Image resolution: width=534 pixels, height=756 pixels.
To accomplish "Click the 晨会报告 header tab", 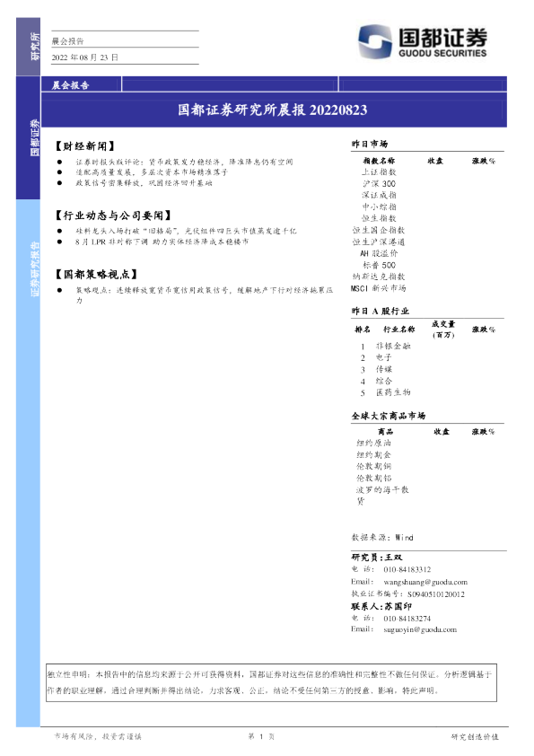I will tap(70, 85).
